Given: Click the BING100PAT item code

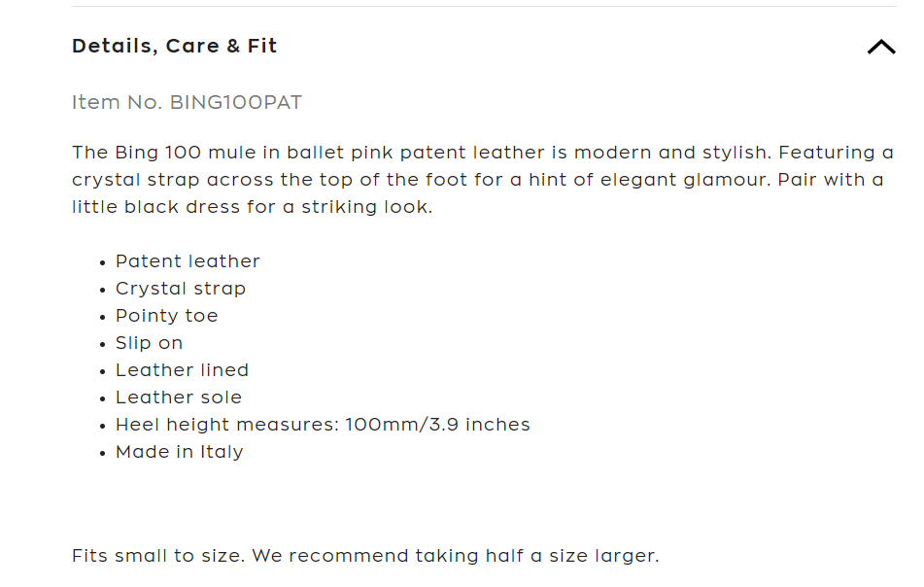Looking at the screenshot, I should click(236, 102).
